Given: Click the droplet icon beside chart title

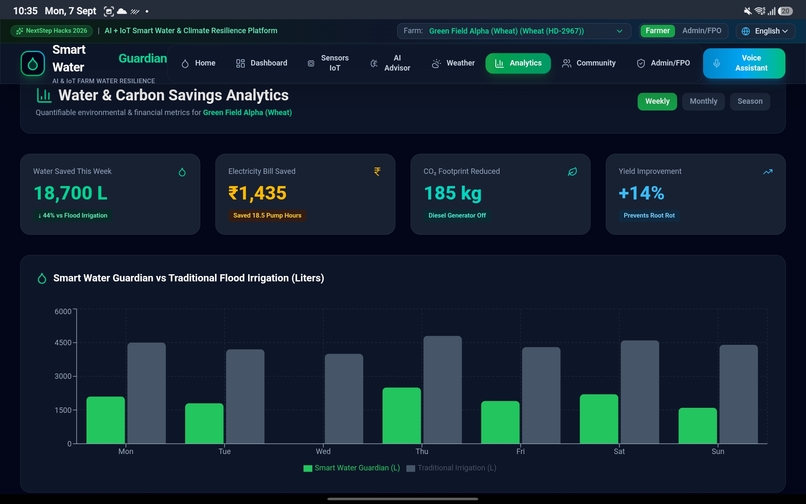Looking at the screenshot, I should (42, 278).
